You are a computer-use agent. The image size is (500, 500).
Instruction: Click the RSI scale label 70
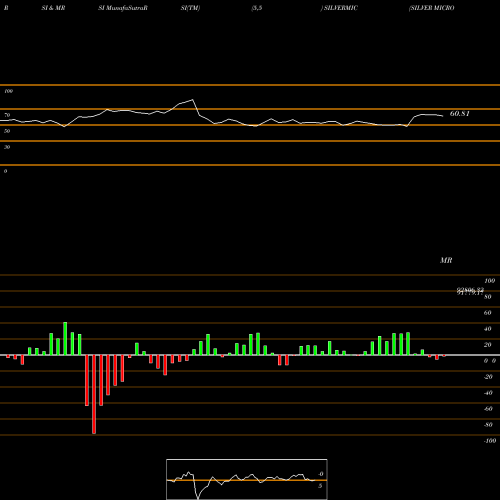point(7,115)
